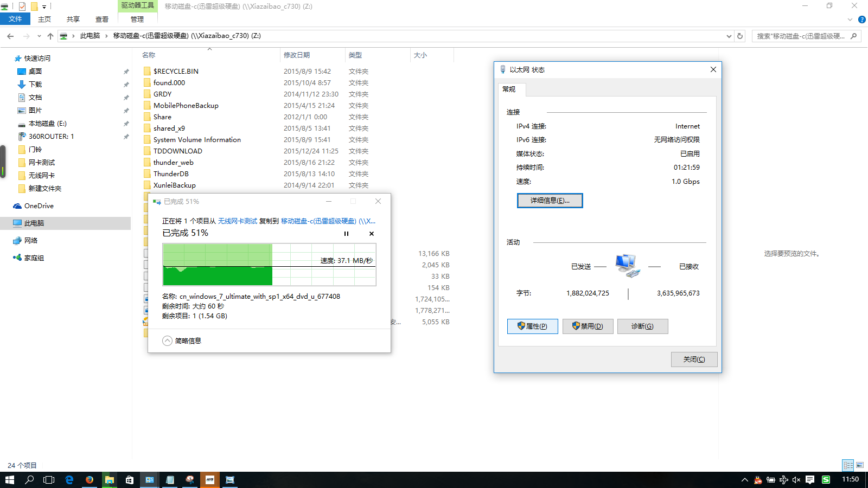Go up one folder level

click(x=50, y=36)
